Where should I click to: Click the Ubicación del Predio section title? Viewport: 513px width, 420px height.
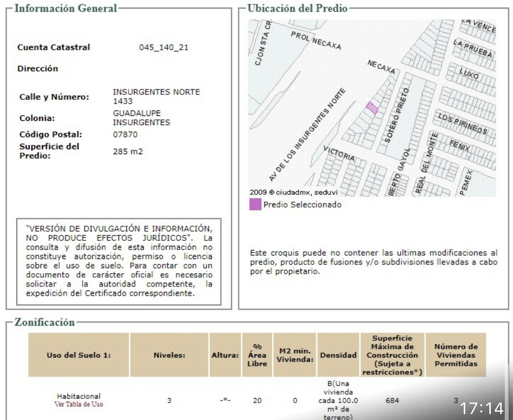click(297, 8)
